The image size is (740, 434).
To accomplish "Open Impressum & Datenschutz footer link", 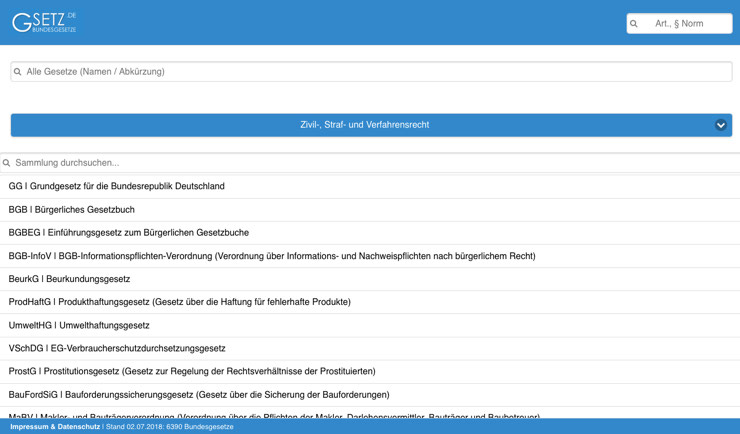I will click(55, 427).
